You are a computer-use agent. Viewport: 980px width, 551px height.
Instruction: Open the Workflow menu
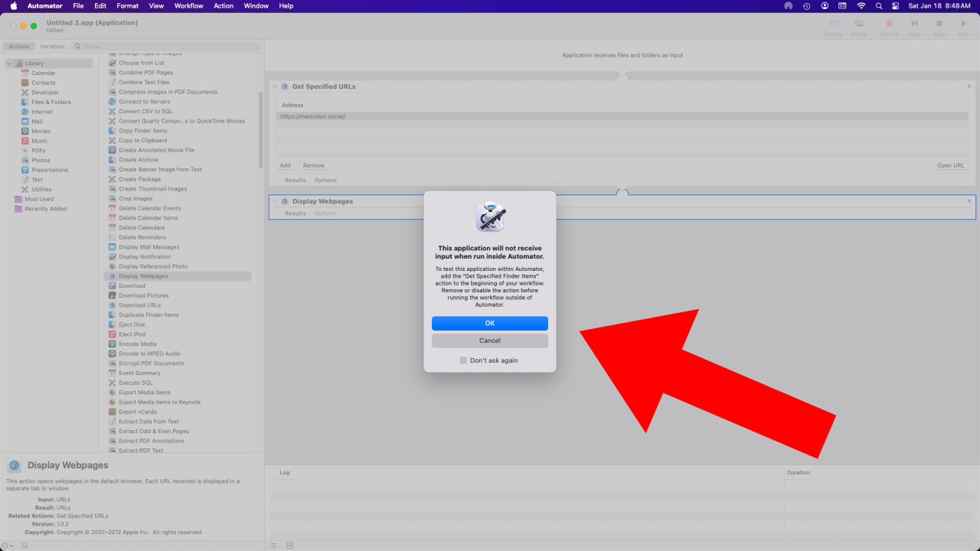click(x=188, y=5)
